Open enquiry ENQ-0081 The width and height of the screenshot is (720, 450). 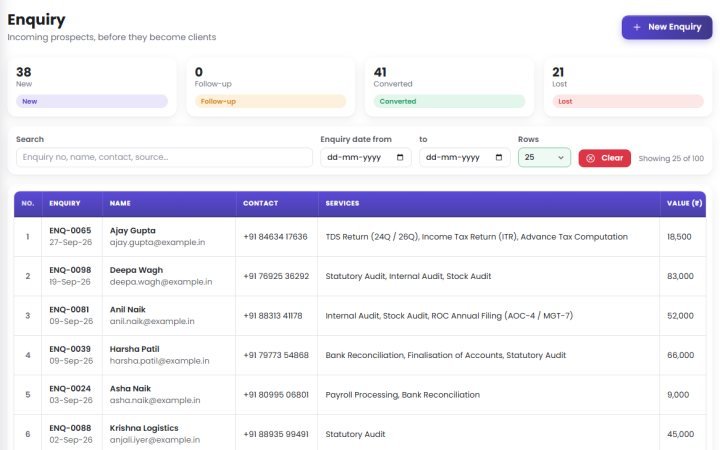click(69, 309)
